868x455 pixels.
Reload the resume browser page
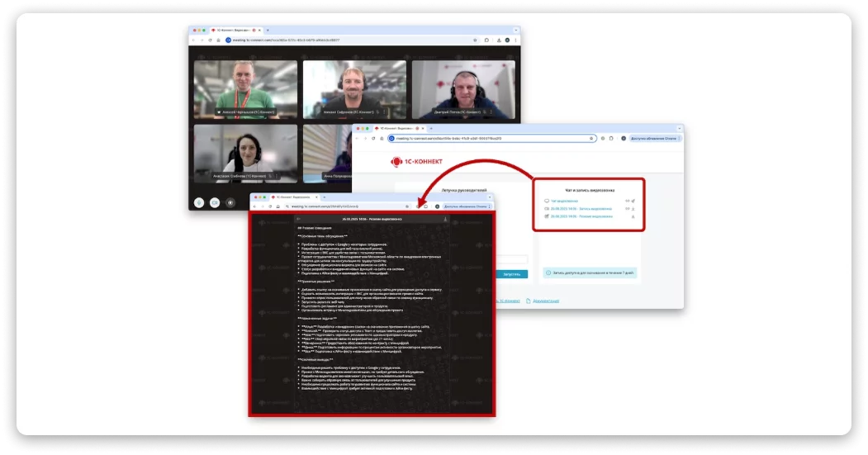(x=270, y=206)
